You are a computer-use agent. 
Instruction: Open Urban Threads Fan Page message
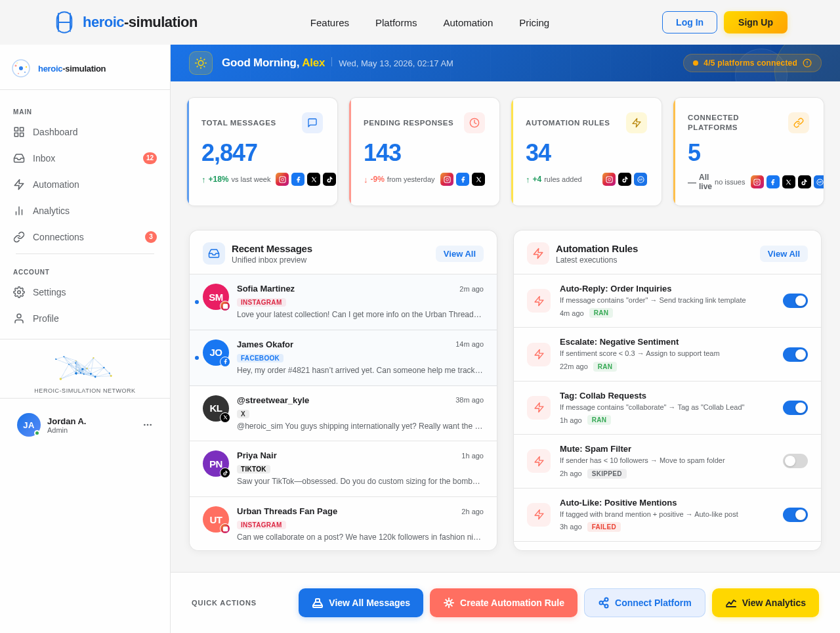coord(343,524)
